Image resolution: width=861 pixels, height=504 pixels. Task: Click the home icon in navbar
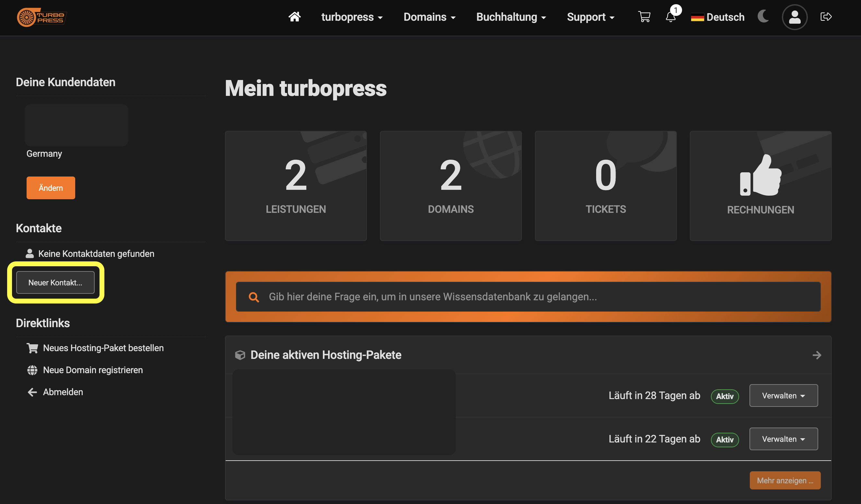(294, 17)
